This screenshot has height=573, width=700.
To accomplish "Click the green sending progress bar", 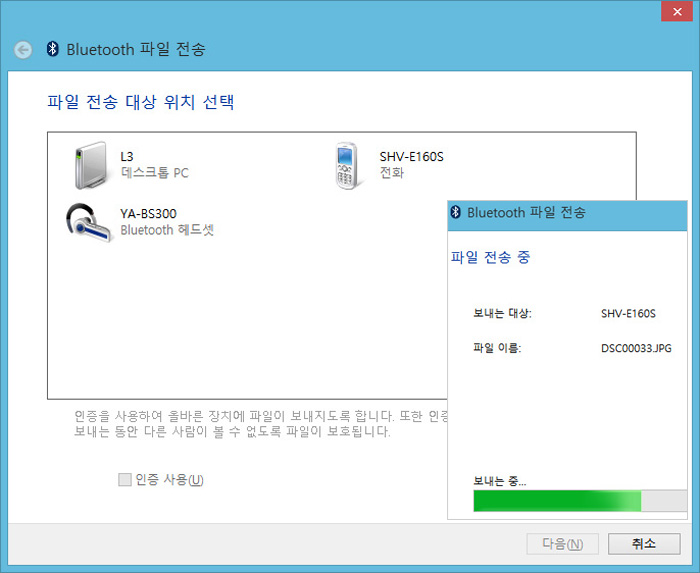I will tap(557, 501).
